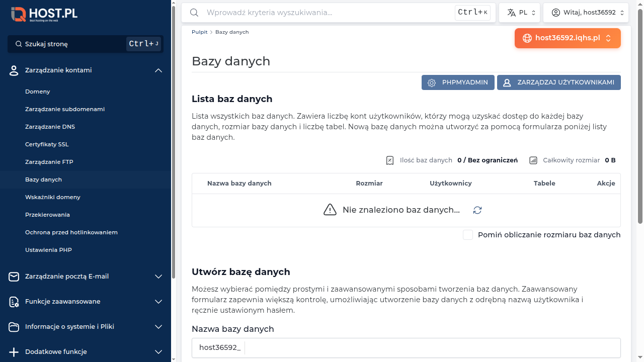Screen dimensions: 644x362
Task: Open Wskaźniki domeny menu item
Action: (x=53, y=197)
